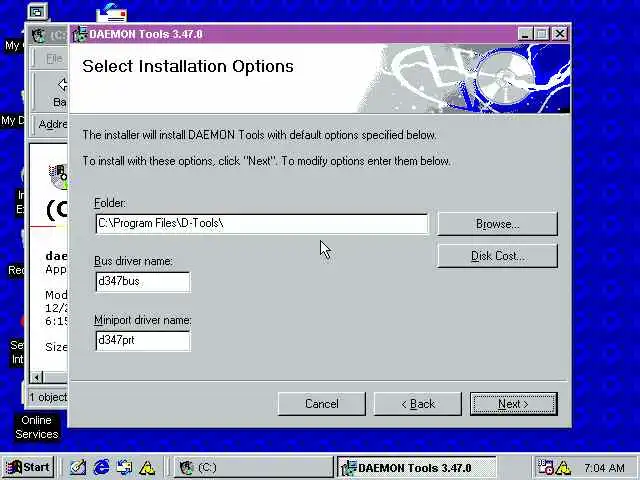Go back with the Back button

click(x=418, y=404)
